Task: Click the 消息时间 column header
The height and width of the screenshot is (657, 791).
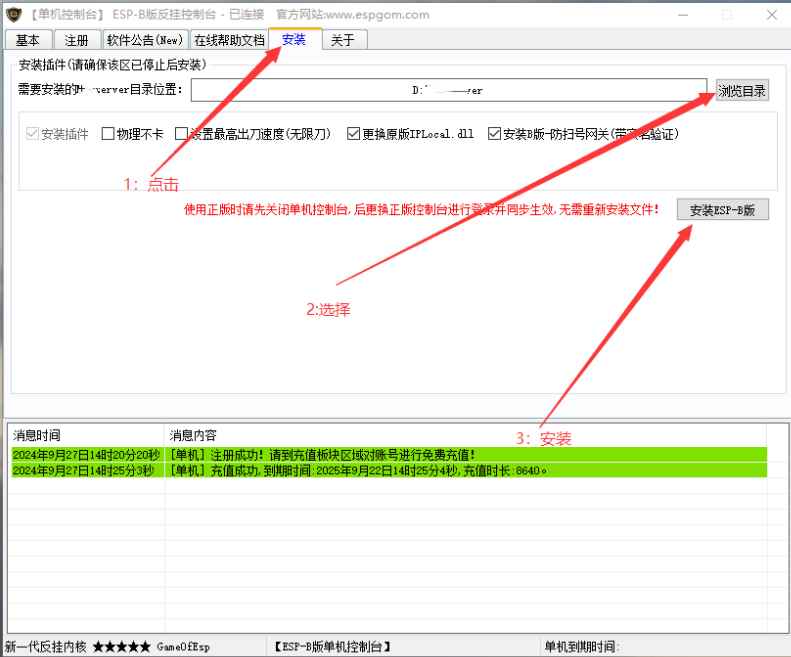Action: [x=86, y=435]
